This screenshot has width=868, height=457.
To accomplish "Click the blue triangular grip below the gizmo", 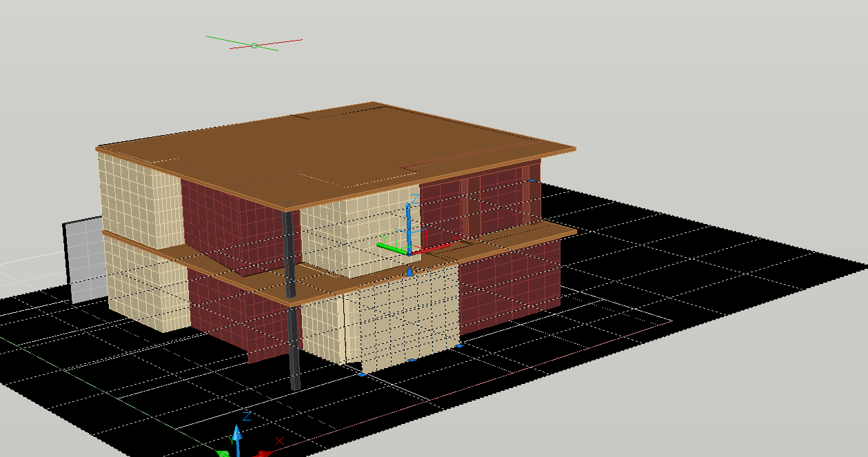I will [410, 272].
